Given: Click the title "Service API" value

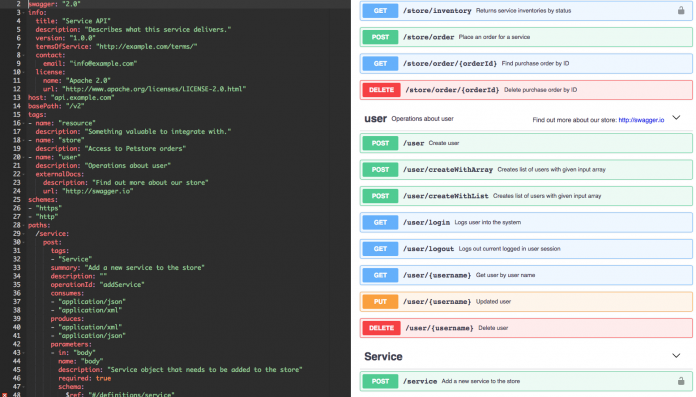Looking at the screenshot, I should pyautogui.click(x=86, y=21).
